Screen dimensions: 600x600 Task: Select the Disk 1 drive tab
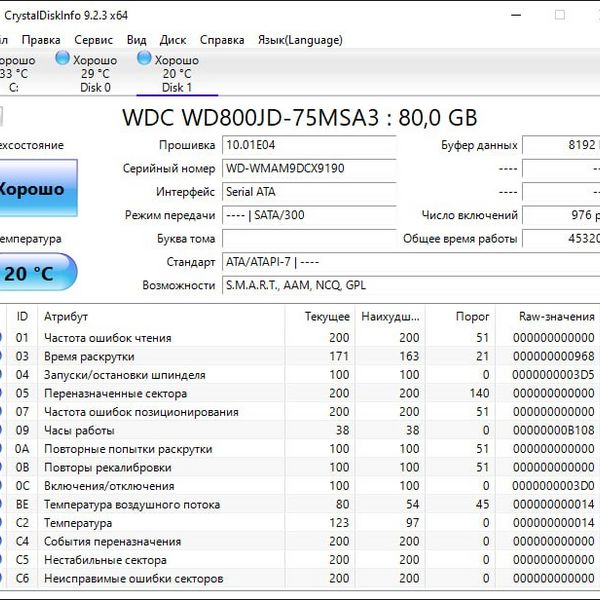coord(177,73)
